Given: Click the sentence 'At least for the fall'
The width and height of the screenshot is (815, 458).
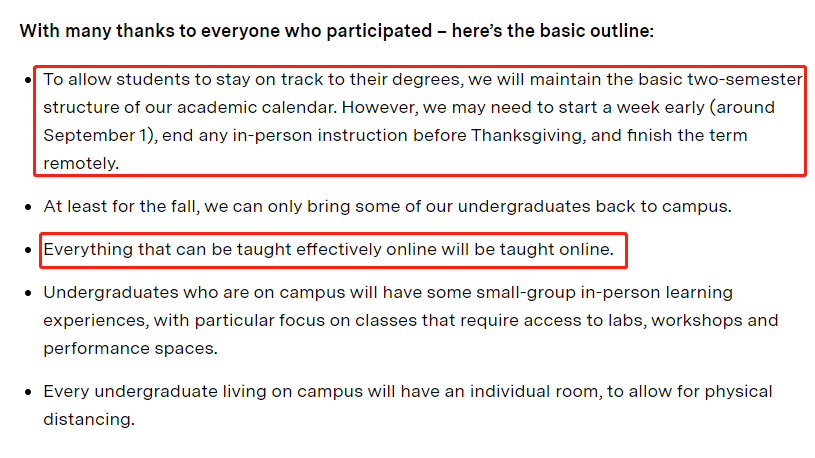Looking at the screenshot, I should coord(387,206).
